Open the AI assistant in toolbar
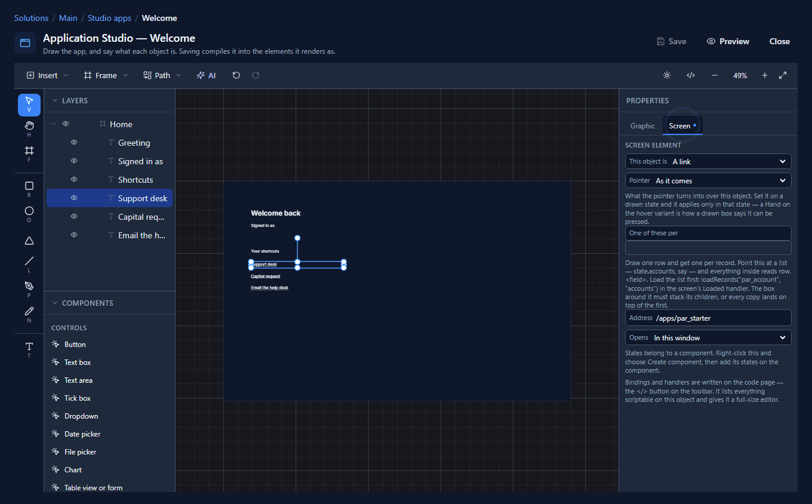812x504 pixels. coord(206,75)
